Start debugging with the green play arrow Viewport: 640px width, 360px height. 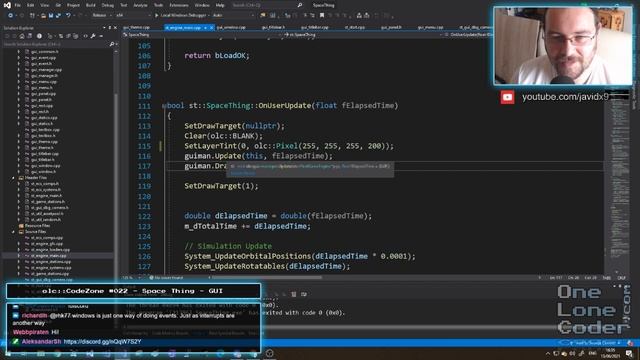[x=156, y=15]
